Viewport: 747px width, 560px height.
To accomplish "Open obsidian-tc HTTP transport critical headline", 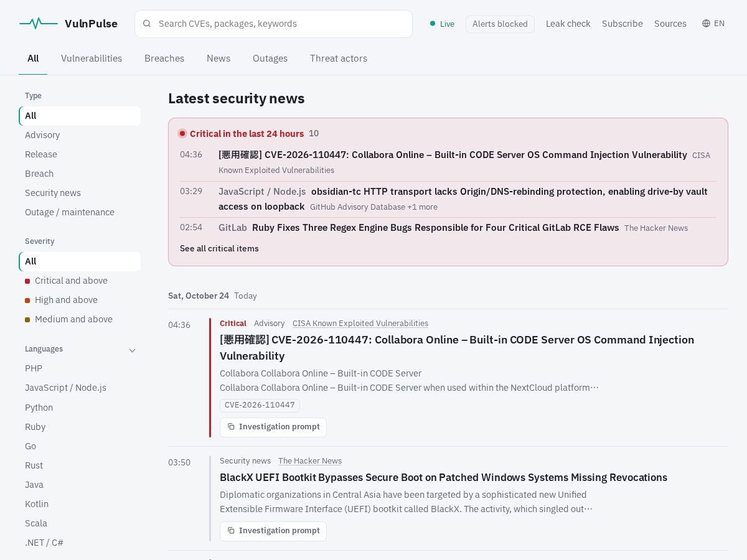I will tap(463, 199).
